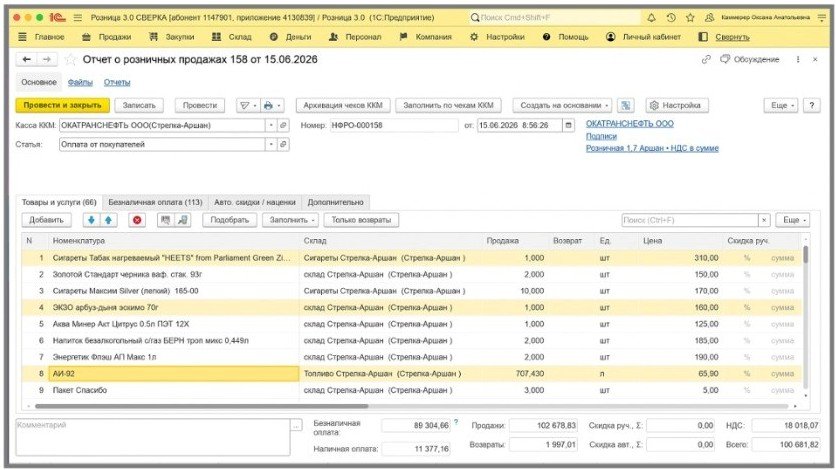The image size is (836, 470).
Task: Open the ОКАТРАНСНЕФТЬ ООО link
Action: pos(630,124)
